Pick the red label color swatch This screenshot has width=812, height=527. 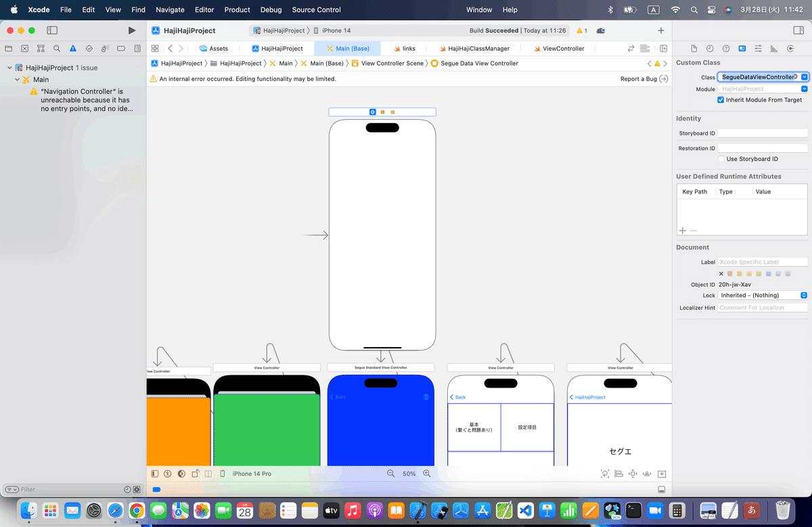pos(730,273)
